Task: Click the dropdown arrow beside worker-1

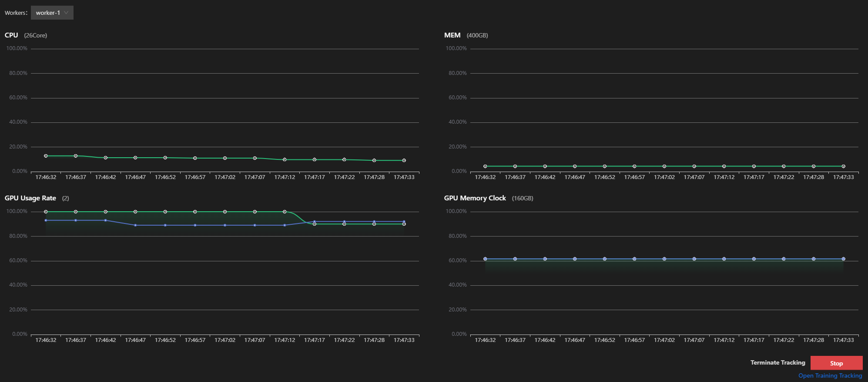Action: click(x=66, y=13)
